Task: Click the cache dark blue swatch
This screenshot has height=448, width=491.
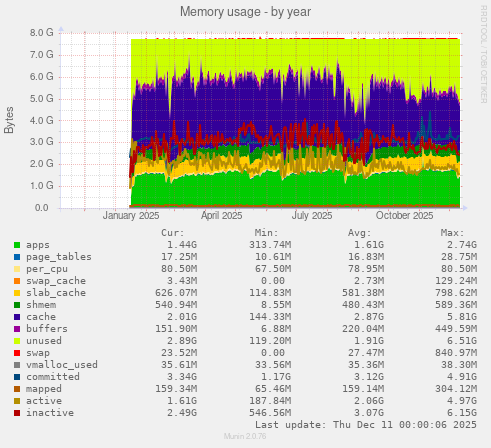Action: tap(17, 317)
